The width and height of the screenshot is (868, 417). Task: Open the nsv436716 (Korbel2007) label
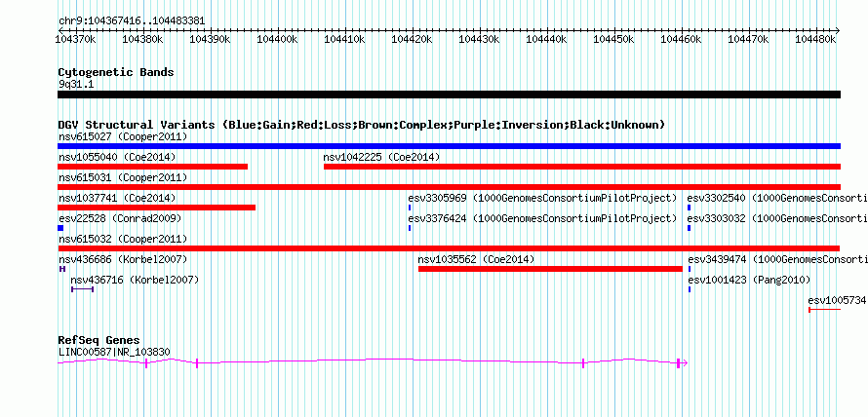[135, 280]
